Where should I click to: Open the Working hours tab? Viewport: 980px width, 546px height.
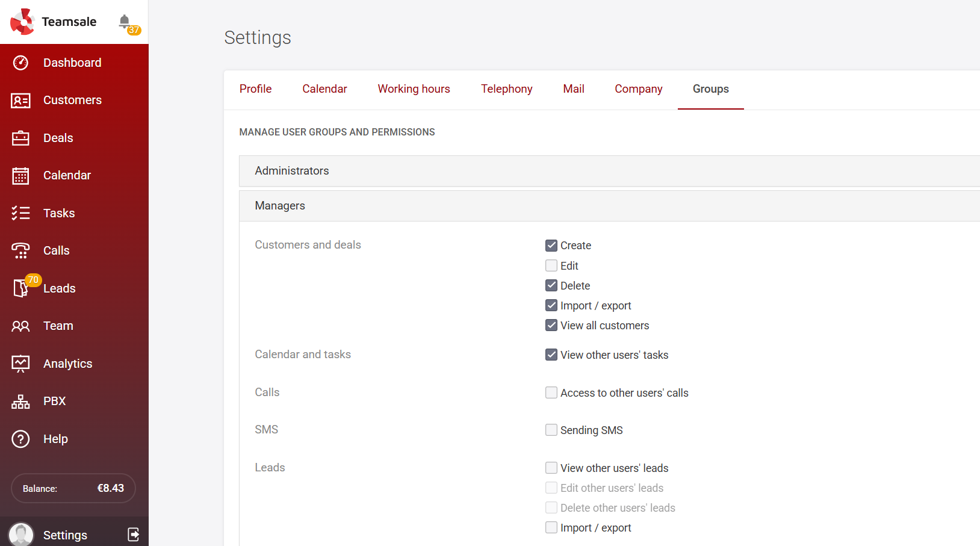414,88
